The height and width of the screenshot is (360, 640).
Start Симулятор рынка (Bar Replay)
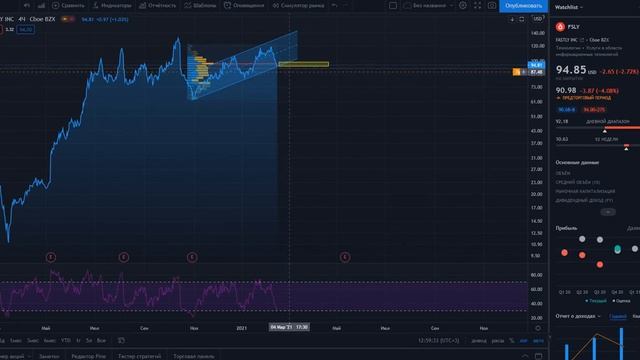pyautogui.click(x=298, y=5)
